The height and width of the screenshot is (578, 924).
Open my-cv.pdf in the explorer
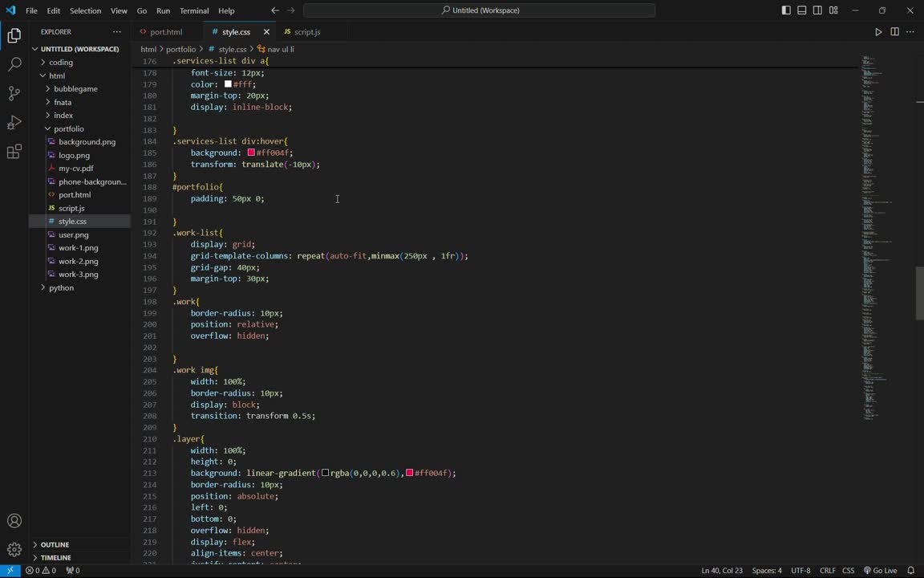click(76, 169)
